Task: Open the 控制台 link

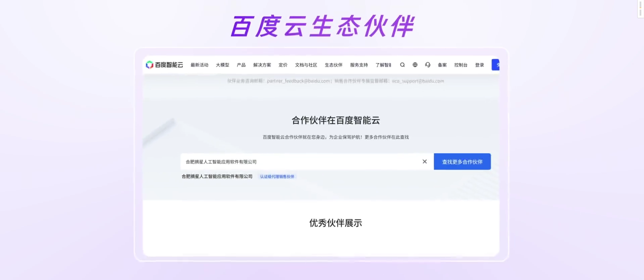Action: [461, 65]
